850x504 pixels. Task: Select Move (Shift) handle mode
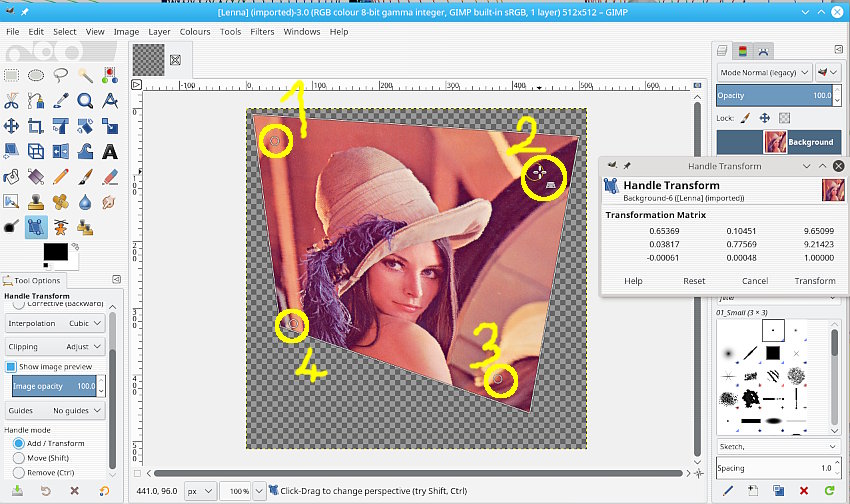click(x=19, y=457)
